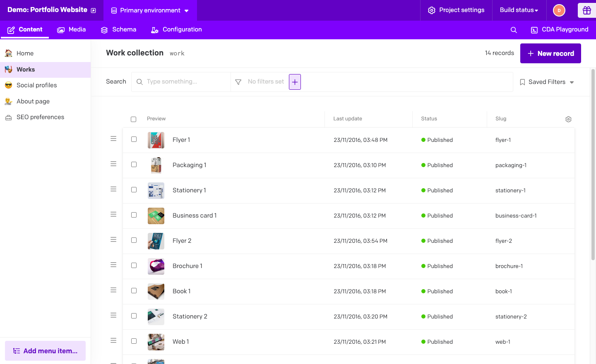This screenshot has height=364, width=596.
Task: Open the Demo: Portfolio Website project title
Action: 47,10
